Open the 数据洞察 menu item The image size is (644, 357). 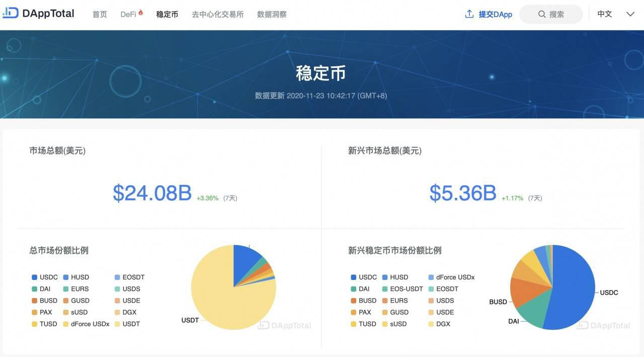(272, 14)
